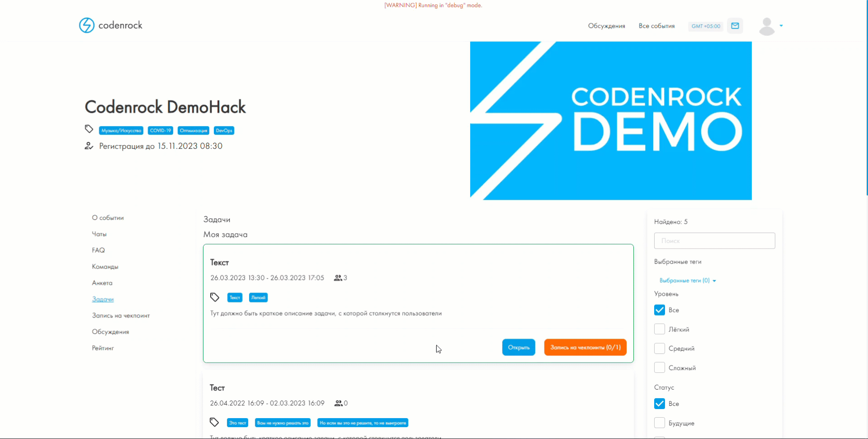Click participants icon on the Текст task
This screenshot has width=868, height=439.
point(338,278)
